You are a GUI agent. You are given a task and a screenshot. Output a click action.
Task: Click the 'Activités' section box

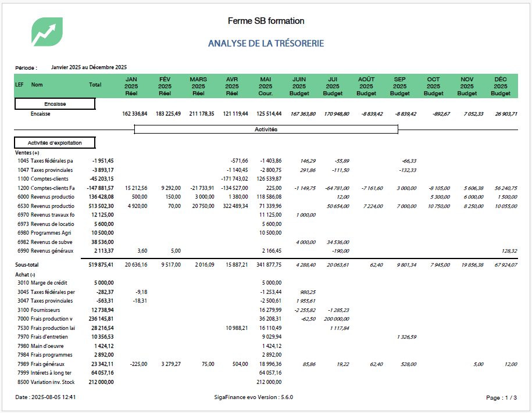click(266, 129)
